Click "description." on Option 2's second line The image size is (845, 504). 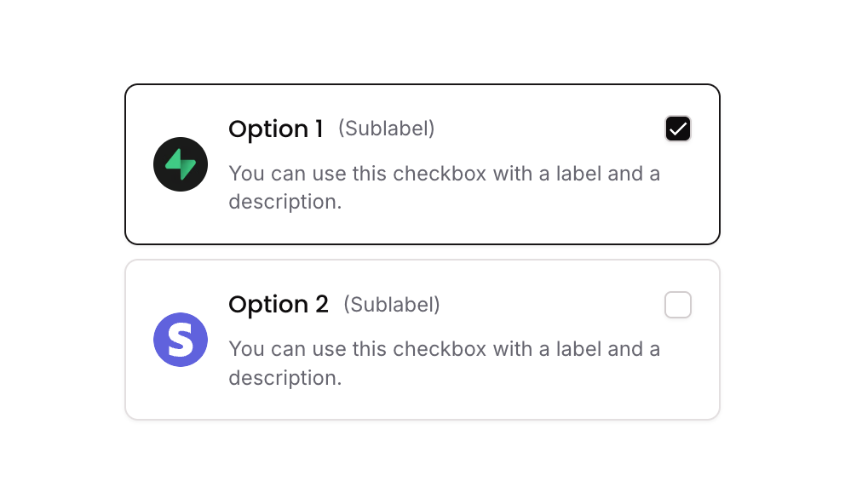coord(285,378)
